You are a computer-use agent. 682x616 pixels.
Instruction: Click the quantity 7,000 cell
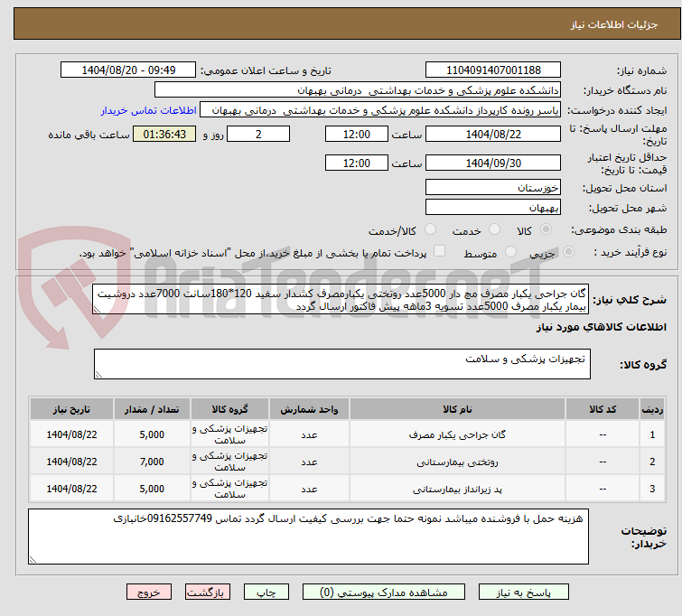(x=152, y=462)
